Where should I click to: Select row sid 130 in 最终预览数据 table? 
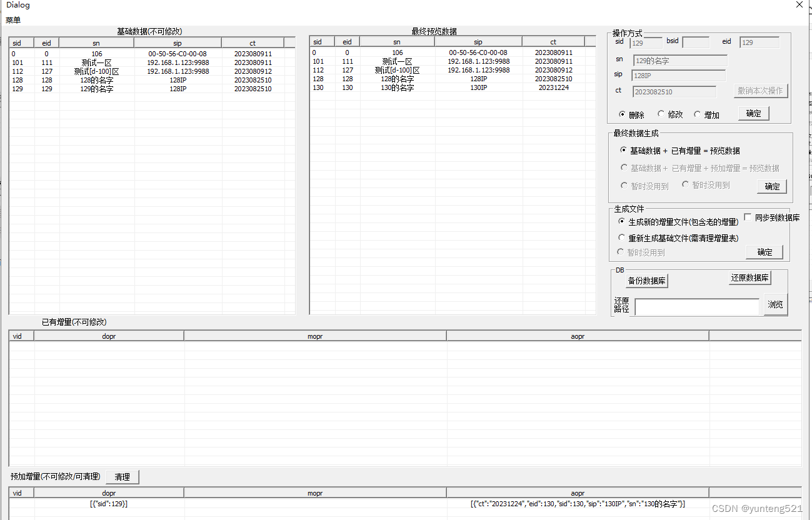(x=453, y=87)
